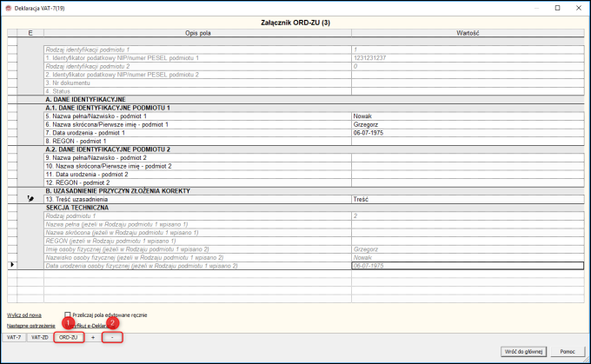Screen dimensions: 591x364
Task: Click the '13. Treść uzasadnienia' label
Action: coord(76,199)
